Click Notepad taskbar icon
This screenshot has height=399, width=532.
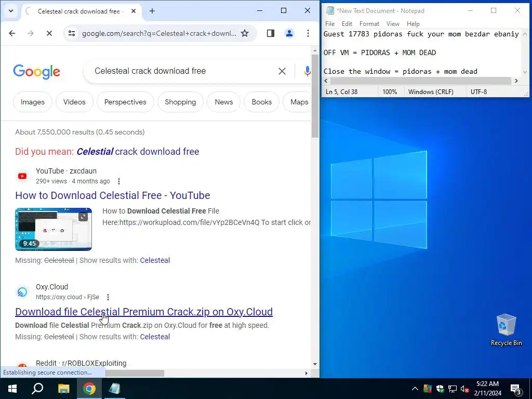[x=115, y=389]
